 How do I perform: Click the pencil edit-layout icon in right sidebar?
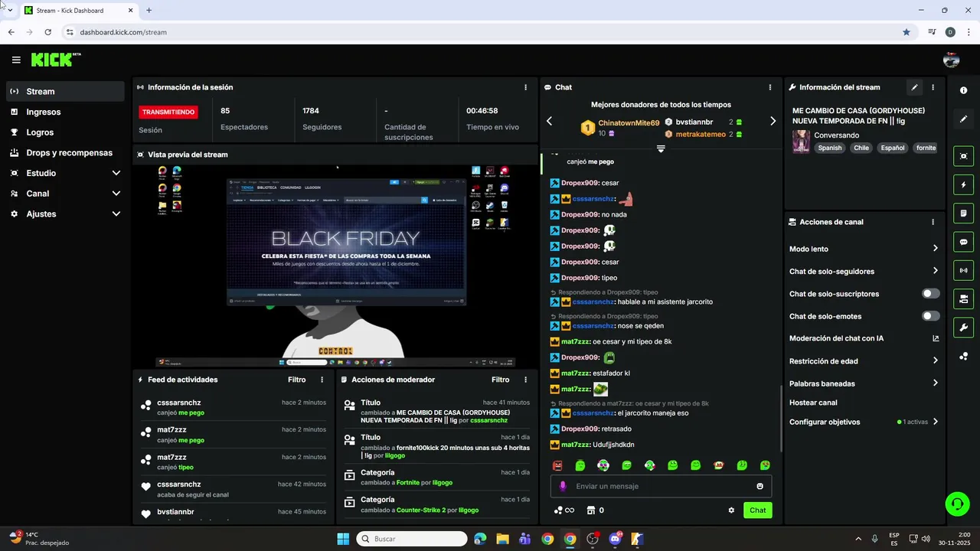coord(963,119)
